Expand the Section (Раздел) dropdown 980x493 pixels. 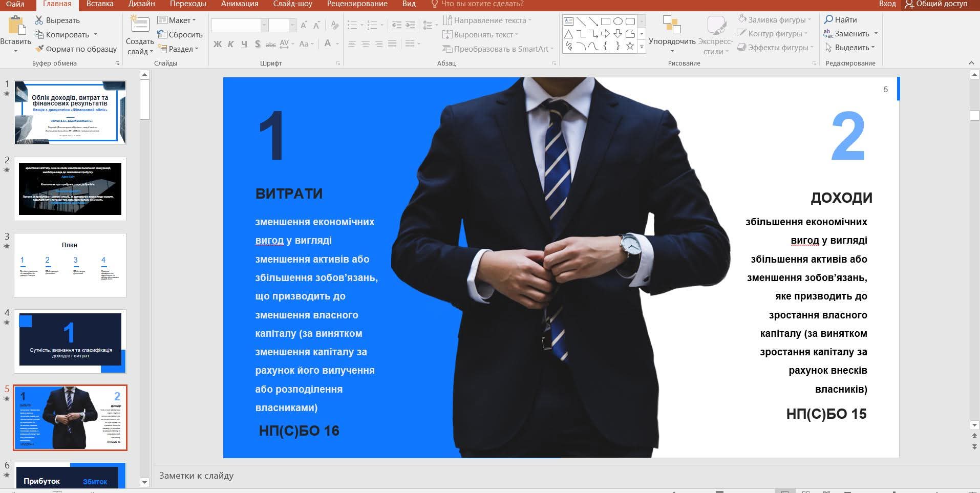click(177, 49)
